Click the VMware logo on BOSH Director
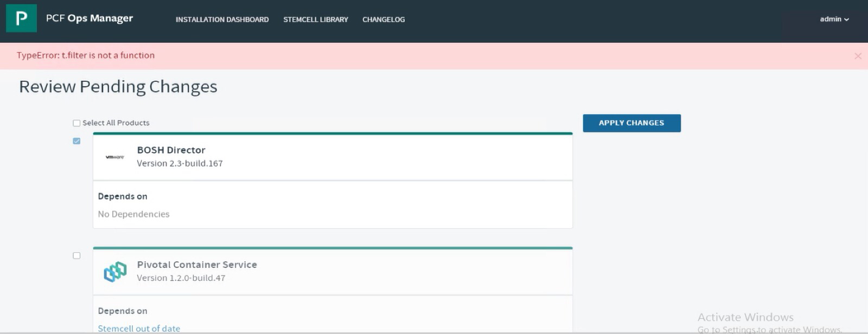 (x=114, y=157)
